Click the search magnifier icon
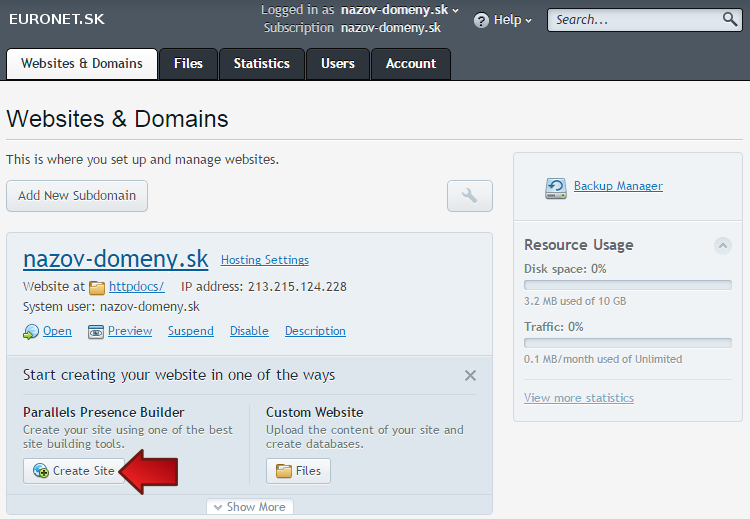750x519 pixels. 730,20
